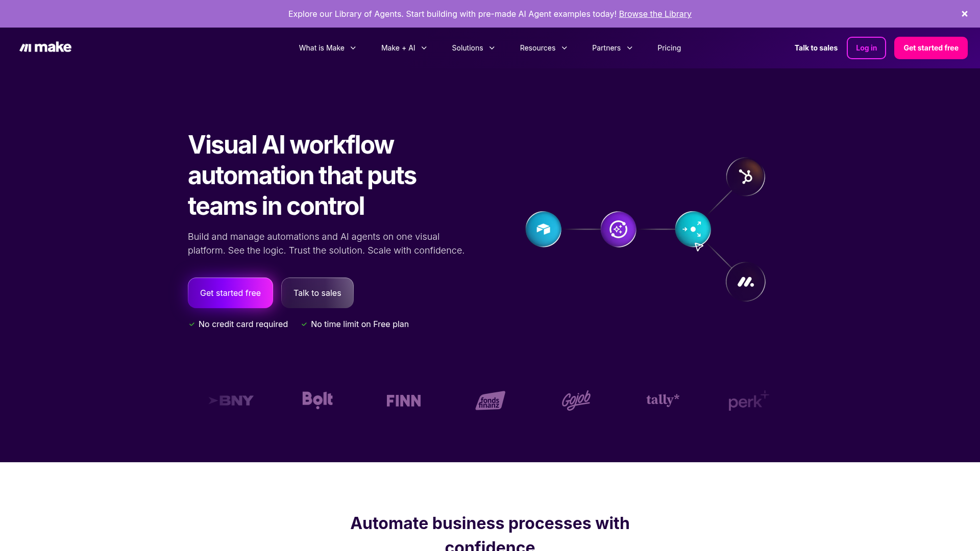Screen dimensions: 980x551
Task: Navigate to the Pricing page
Action: (669, 47)
